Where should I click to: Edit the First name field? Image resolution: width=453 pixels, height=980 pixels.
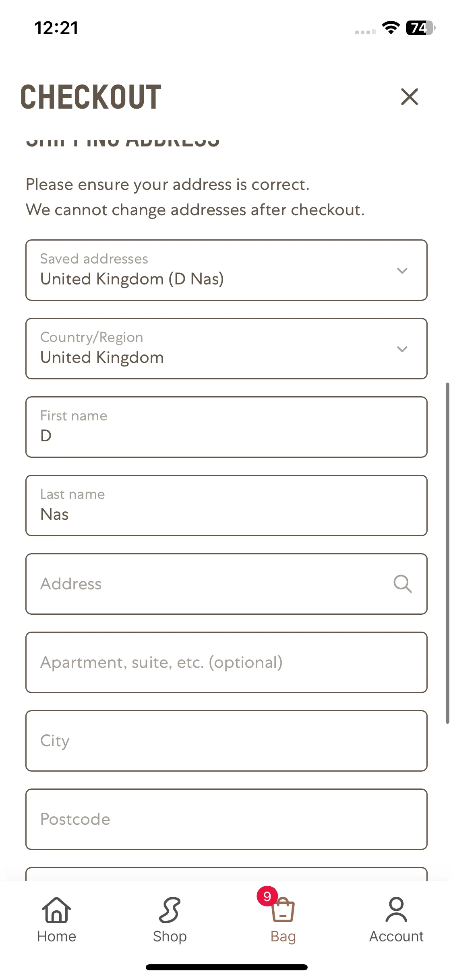point(226,427)
